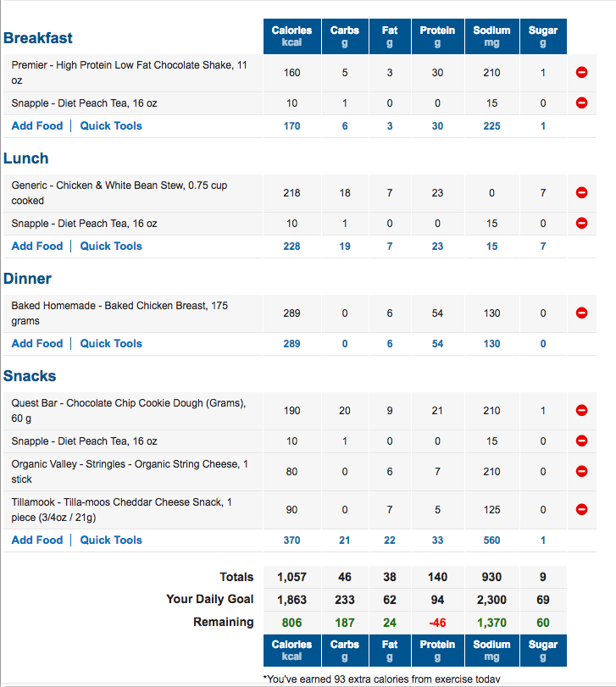Delete the Snapple Diet Peach Tea under Lunch

pos(581,224)
